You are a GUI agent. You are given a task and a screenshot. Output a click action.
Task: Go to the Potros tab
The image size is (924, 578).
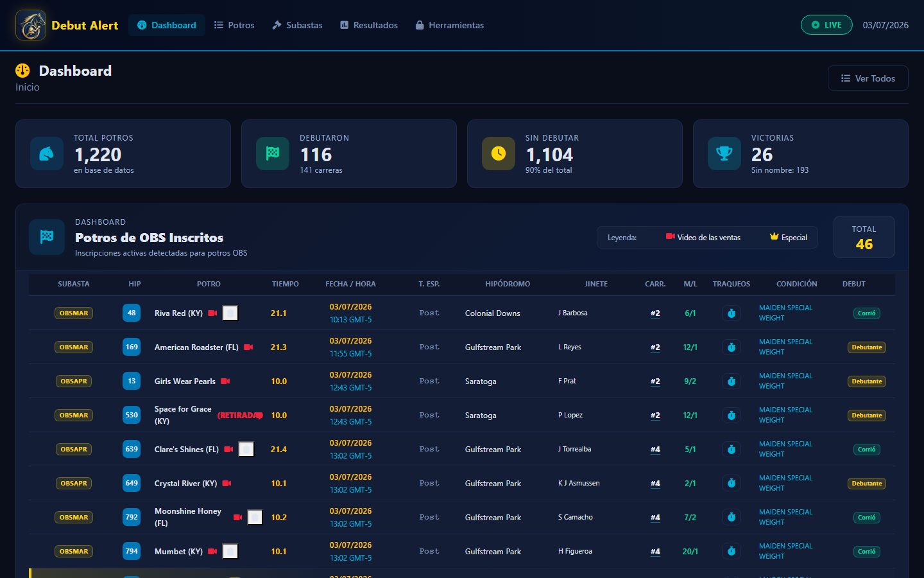tap(234, 25)
